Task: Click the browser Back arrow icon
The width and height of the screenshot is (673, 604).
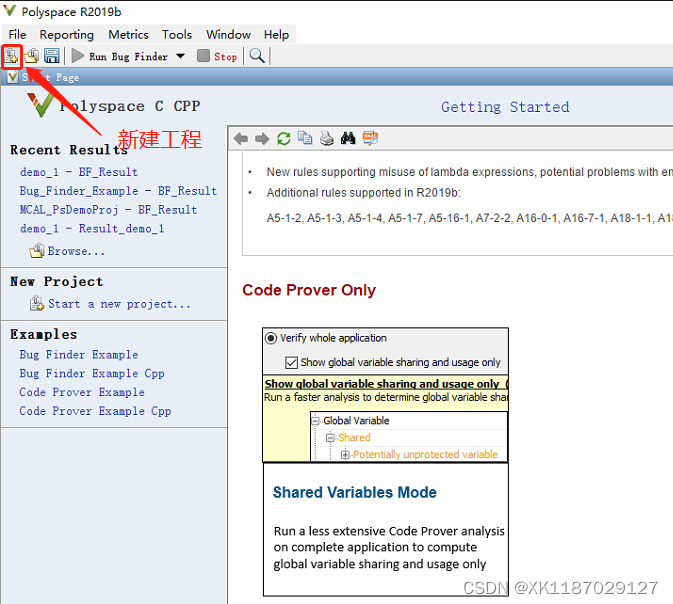Action: click(241, 139)
